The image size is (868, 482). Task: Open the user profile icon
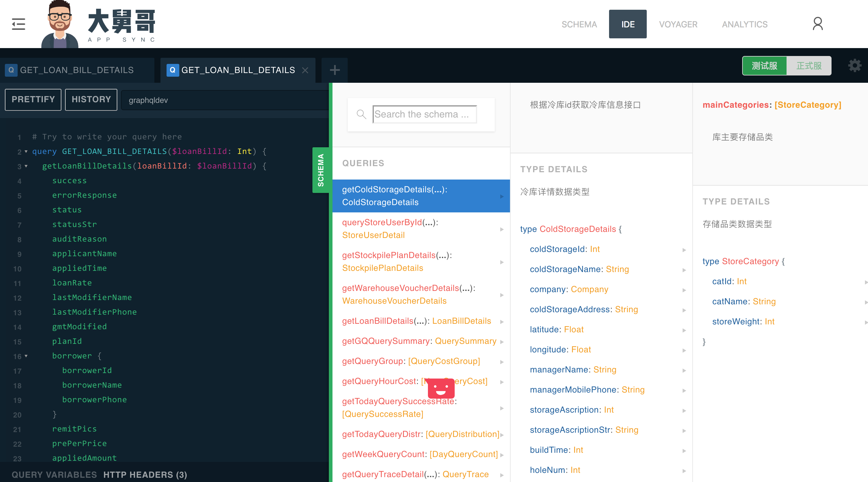point(818,24)
